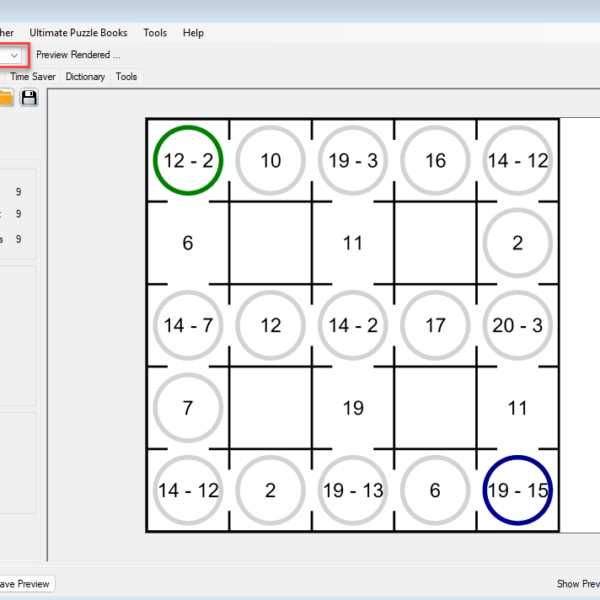Image resolution: width=600 pixels, height=600 pixels.
Task: Click the circled cell 14 - 7
Action: click(188, 325)
